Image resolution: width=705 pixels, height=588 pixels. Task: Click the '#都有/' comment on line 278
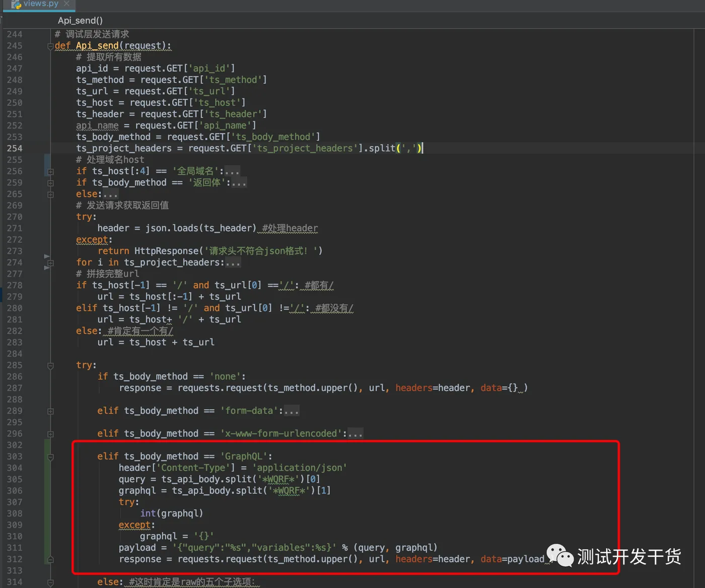319,285
